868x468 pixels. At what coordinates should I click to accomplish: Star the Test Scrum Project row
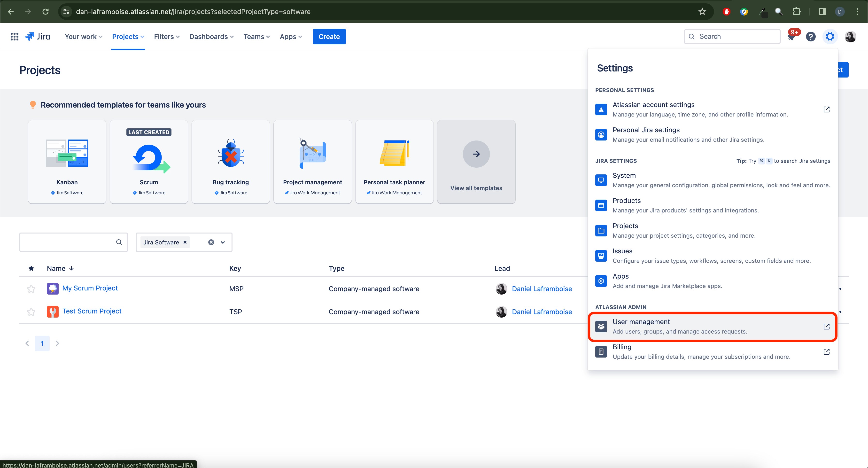point(31,312)
